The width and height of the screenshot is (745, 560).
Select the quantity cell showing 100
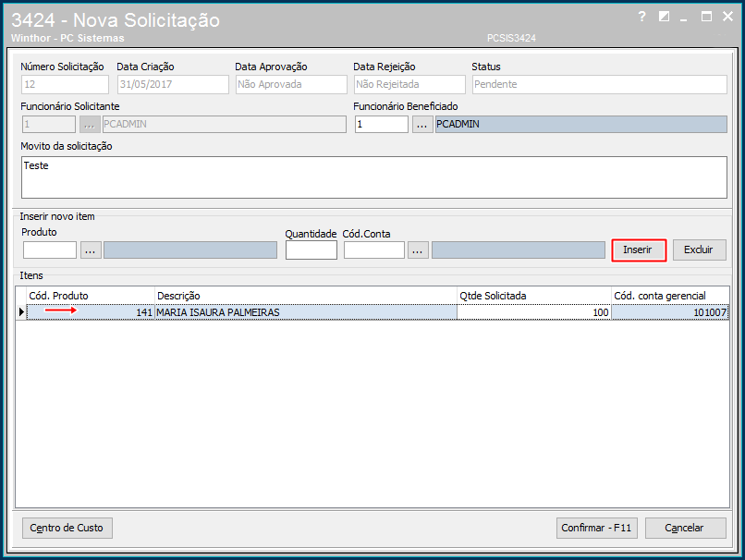[x=534, y=312]
